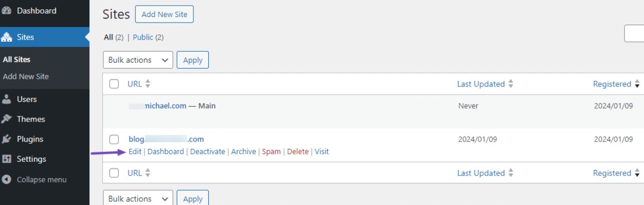
Task: Open the top Bulk actions dropdown
Action: (x=138, y=60)
